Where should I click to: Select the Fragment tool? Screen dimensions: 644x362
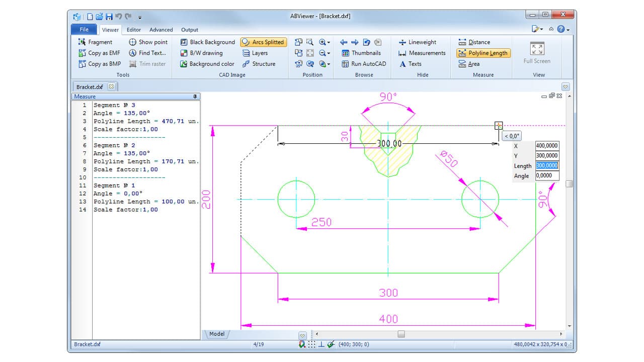point(96,42)
